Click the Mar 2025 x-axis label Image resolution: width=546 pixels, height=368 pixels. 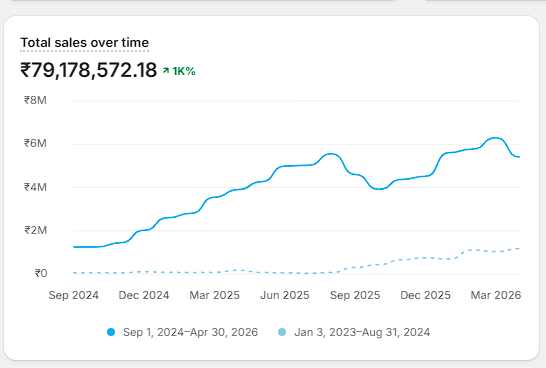tap(214, 295)
